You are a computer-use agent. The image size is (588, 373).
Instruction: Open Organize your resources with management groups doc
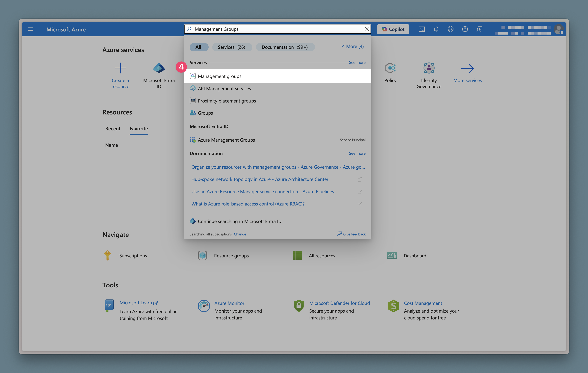[278, 167]
